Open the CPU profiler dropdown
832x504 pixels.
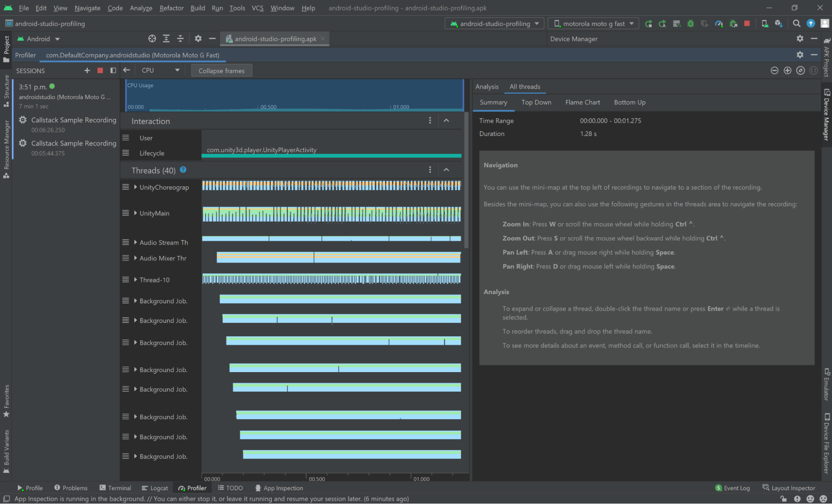pyautogui.click(x=160, y=70)
